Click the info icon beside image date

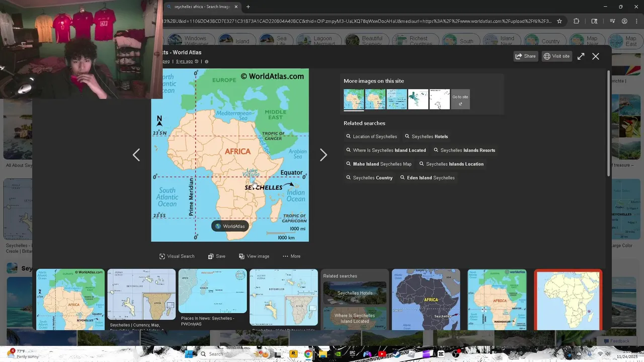206,61
